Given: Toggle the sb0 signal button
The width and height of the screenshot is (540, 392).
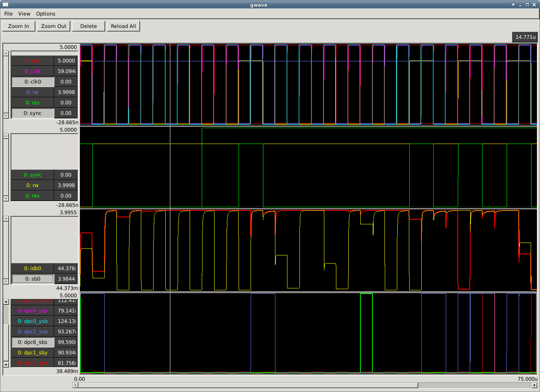Looking at the screenshot, I should point(33,279).
